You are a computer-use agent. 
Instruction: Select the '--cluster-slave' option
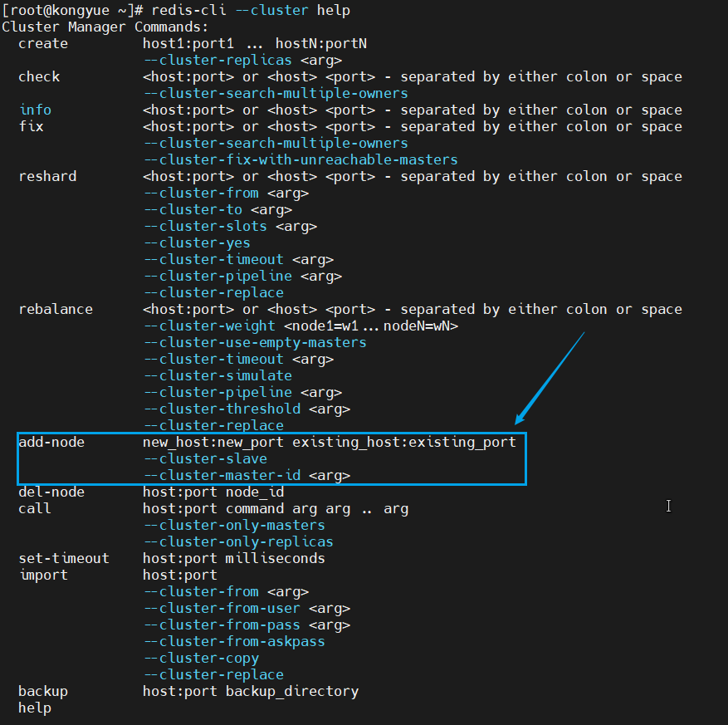pos(205,459)
